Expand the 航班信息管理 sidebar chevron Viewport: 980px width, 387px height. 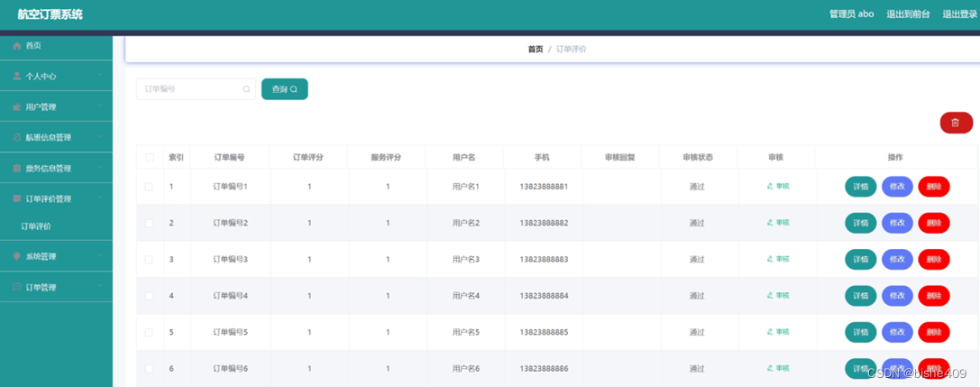coord(100,137)
